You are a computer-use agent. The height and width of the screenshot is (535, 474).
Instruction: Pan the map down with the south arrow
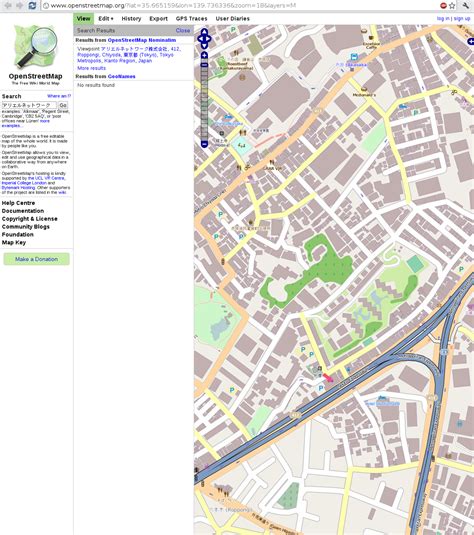click(204, 46)
